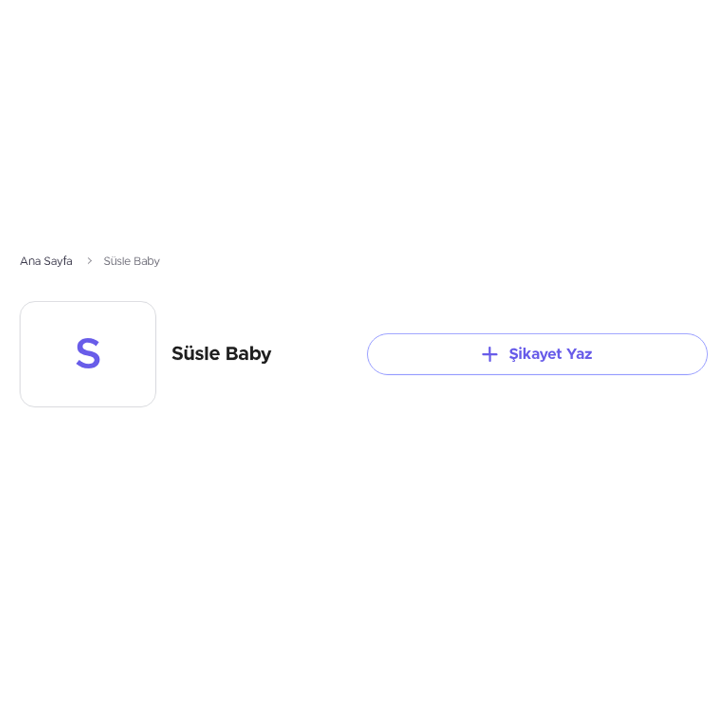This screenshot has width=728, height=728.
Task: Write a complaint with Şikayet Yaz
Action: (537, 354)
